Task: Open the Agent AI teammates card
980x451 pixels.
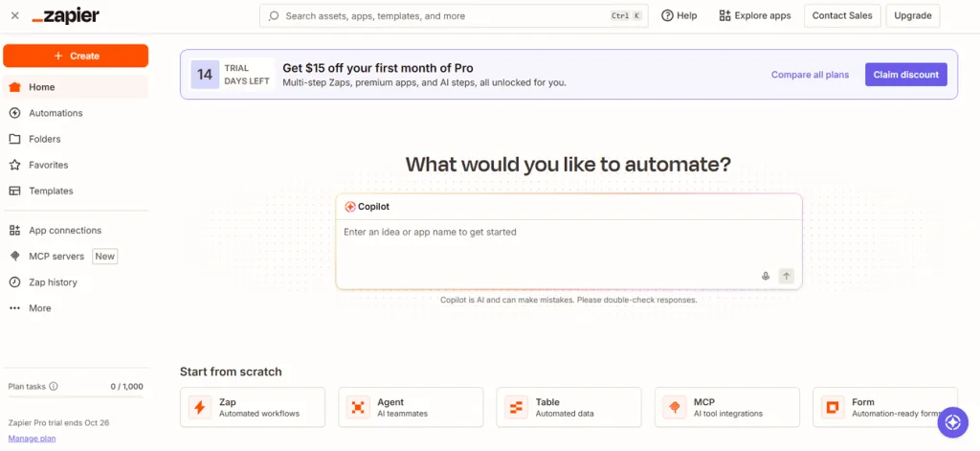Action: point(411,407)
